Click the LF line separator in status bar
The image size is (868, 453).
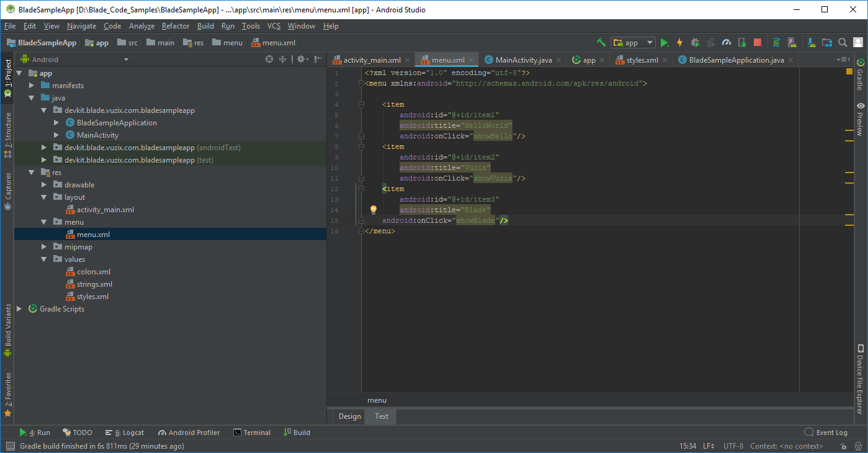(709, 446)
